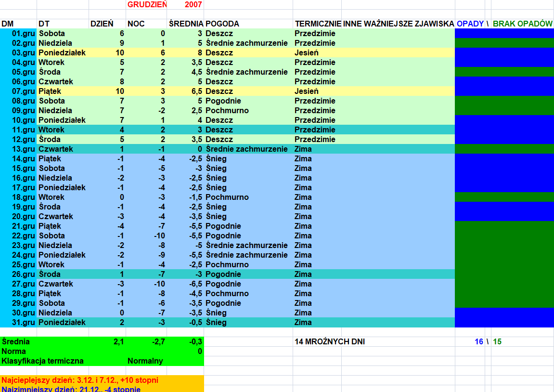Click Poniedziałek in the 31.gru row
The image size is (554, 392).
tap(62, 322)
